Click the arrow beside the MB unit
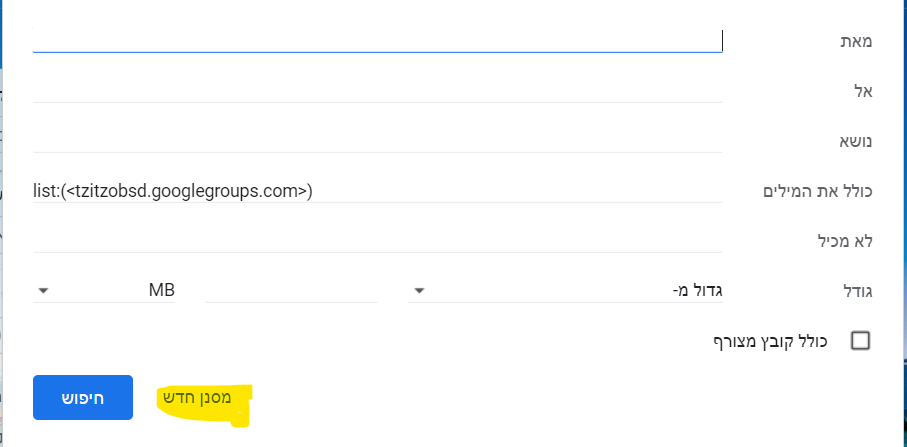This screenshot has height=447, width=907. (x=43, y=291)
